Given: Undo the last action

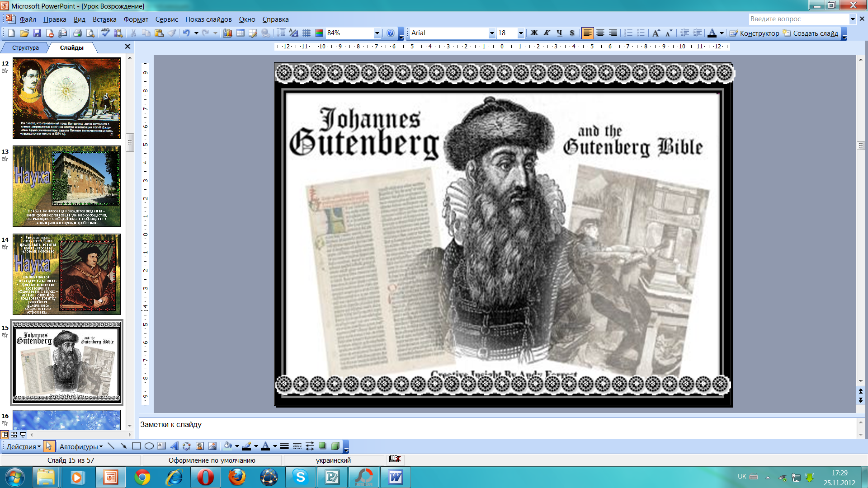Looking at the screenshot, I should pos(186,33).
